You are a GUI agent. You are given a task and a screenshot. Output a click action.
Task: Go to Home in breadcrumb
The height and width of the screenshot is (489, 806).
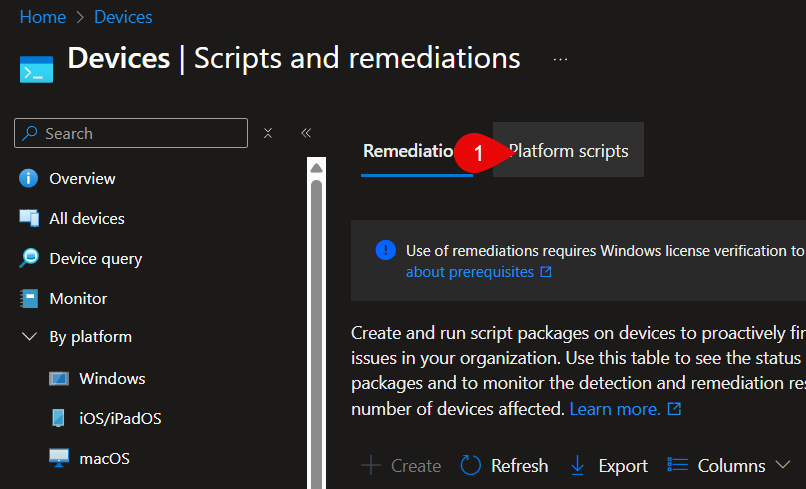(x=42, y=17)
